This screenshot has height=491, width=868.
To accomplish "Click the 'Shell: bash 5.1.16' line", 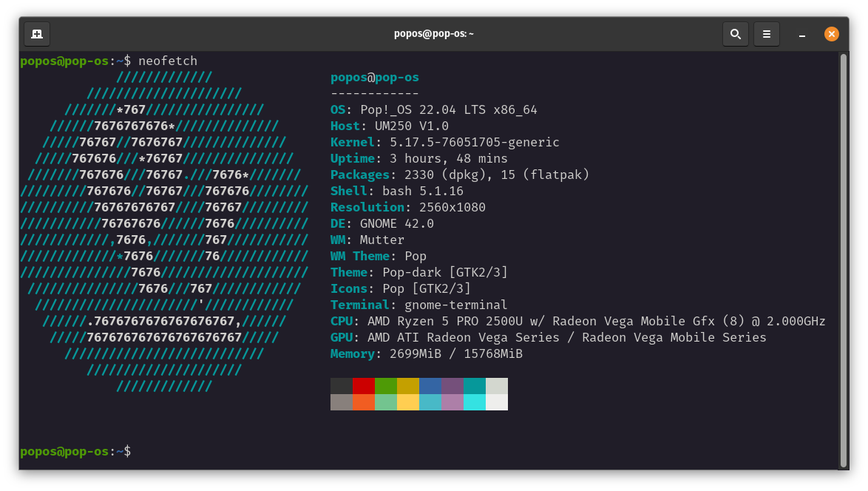I will click(x=397, y=191).
